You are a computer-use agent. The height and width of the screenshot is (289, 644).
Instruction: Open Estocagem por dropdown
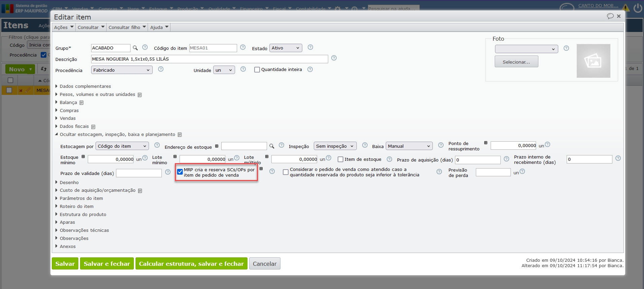coord(122,146)
